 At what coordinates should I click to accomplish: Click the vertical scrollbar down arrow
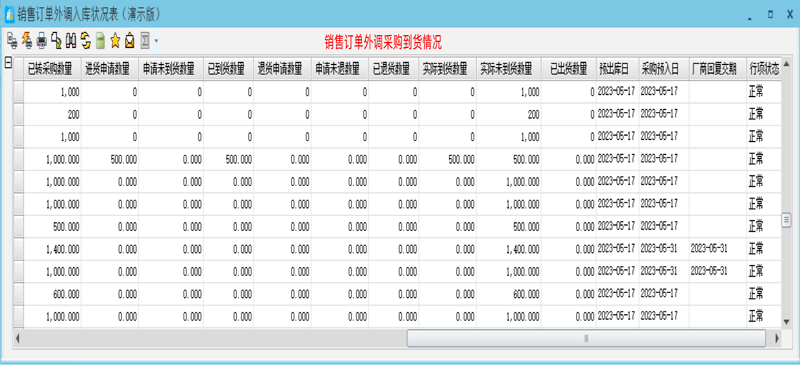pyautogui.click(x=787, y=321)
